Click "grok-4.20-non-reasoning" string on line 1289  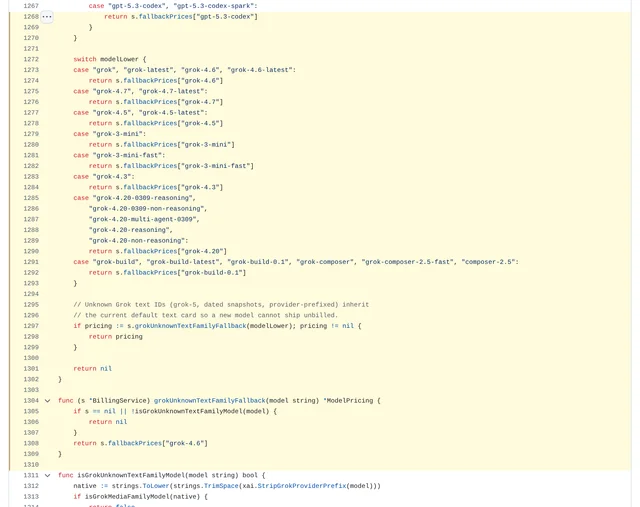[x=138, y=241]
